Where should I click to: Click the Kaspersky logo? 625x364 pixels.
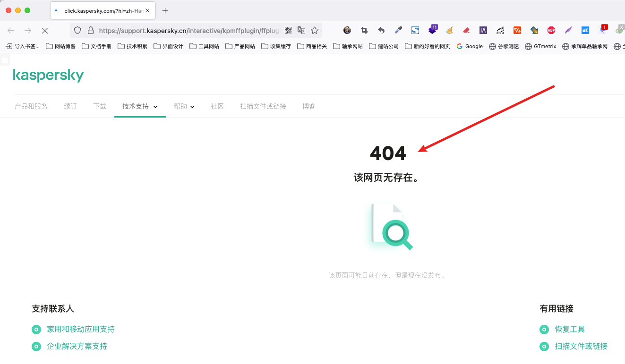(x=48, y=76)
